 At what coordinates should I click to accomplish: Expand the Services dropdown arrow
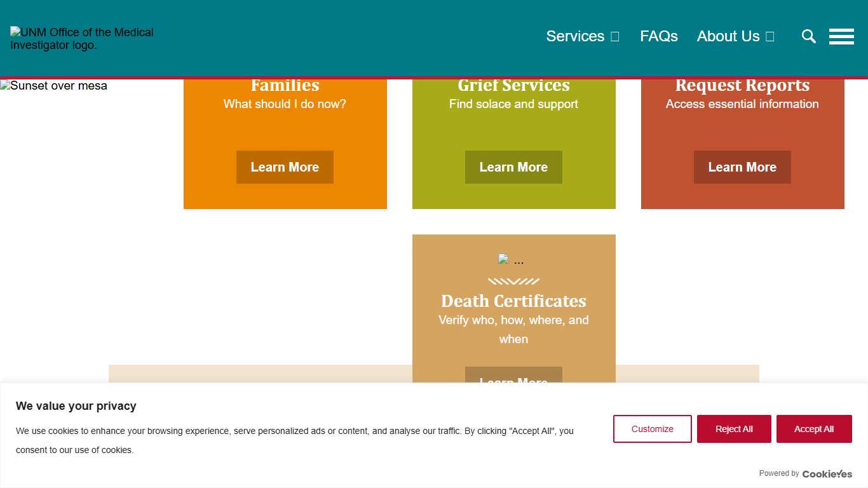(614, 36)
